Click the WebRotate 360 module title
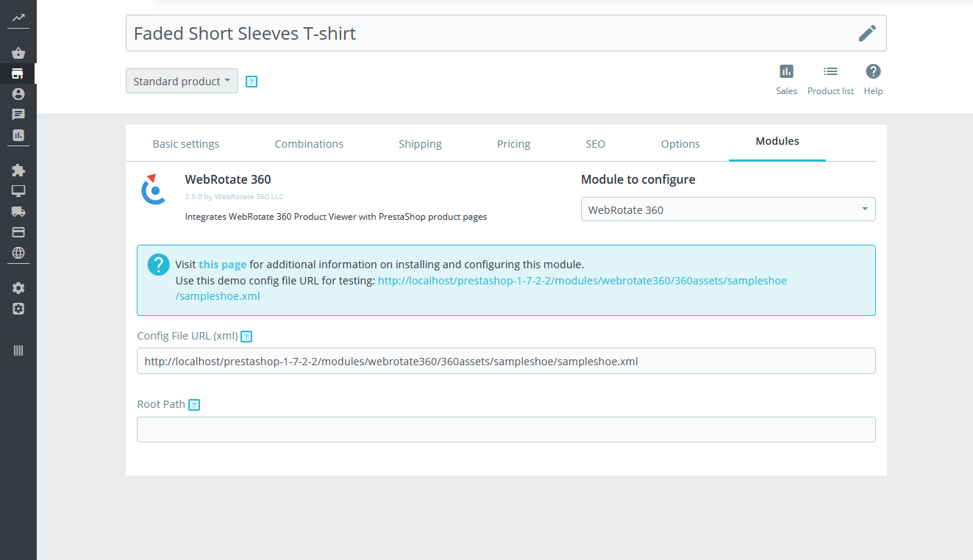The height and width of the screenshot is (560, 973). [x=228, y=179]
